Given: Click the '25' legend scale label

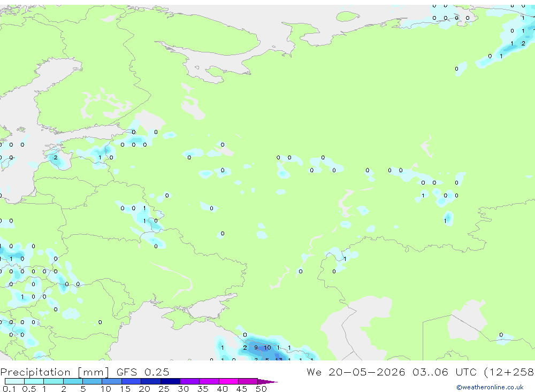Looking at the screenshot, I should [164, 389].
